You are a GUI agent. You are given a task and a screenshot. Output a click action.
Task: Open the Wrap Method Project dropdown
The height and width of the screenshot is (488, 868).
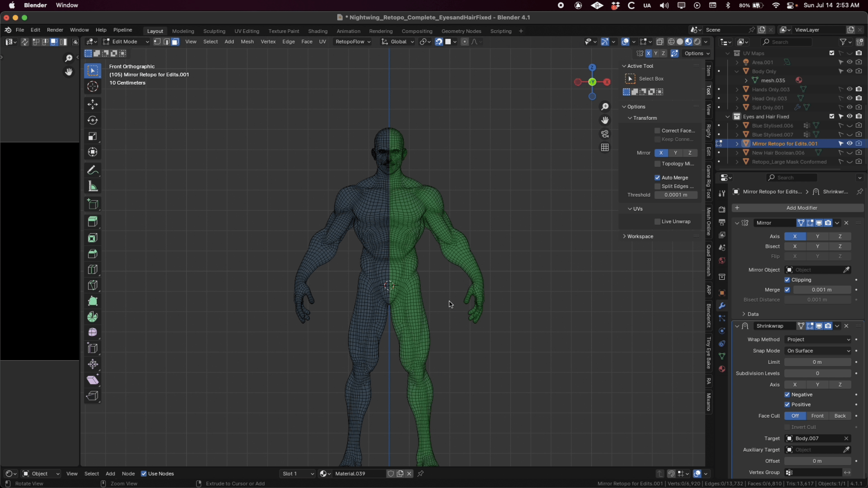click(818, 340)
